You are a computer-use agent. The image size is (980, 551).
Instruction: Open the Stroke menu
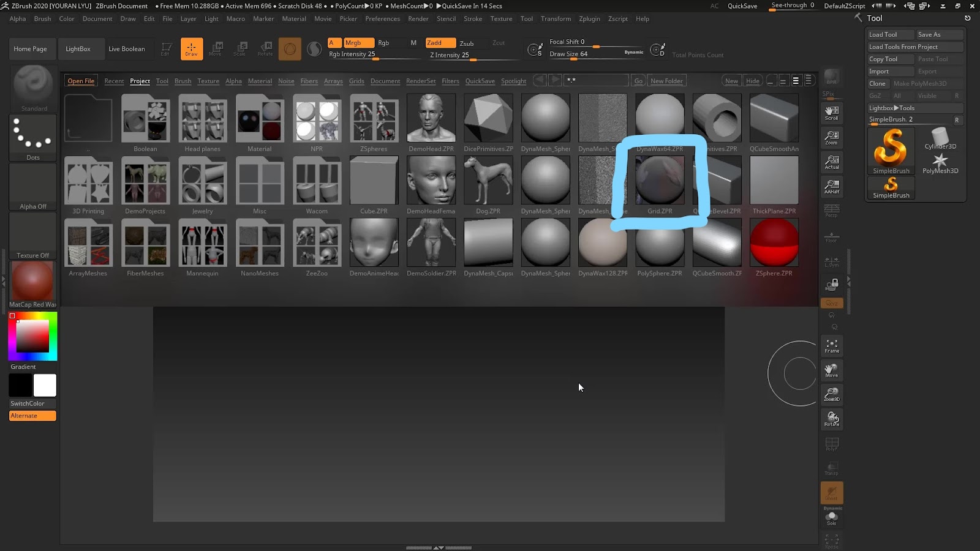click(x=473, y=19)
